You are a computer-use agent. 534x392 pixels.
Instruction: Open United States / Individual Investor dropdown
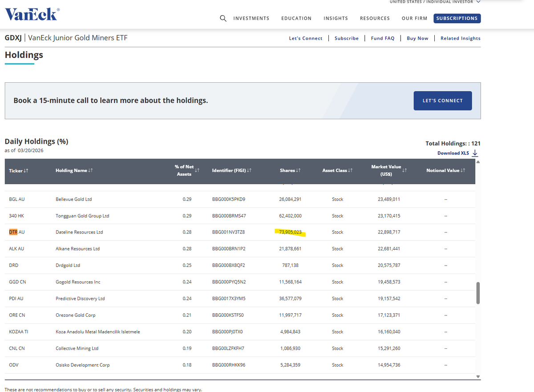tap(435, 2)
